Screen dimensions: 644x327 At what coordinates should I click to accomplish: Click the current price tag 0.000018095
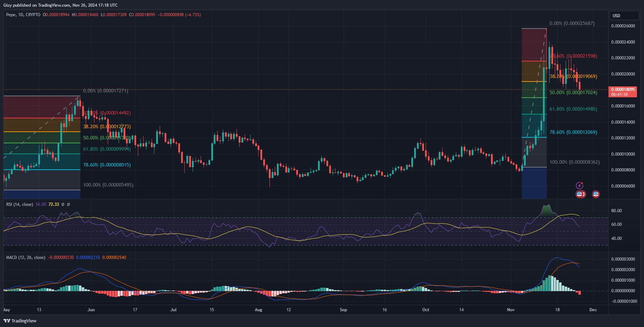click(x=623, y=90)
